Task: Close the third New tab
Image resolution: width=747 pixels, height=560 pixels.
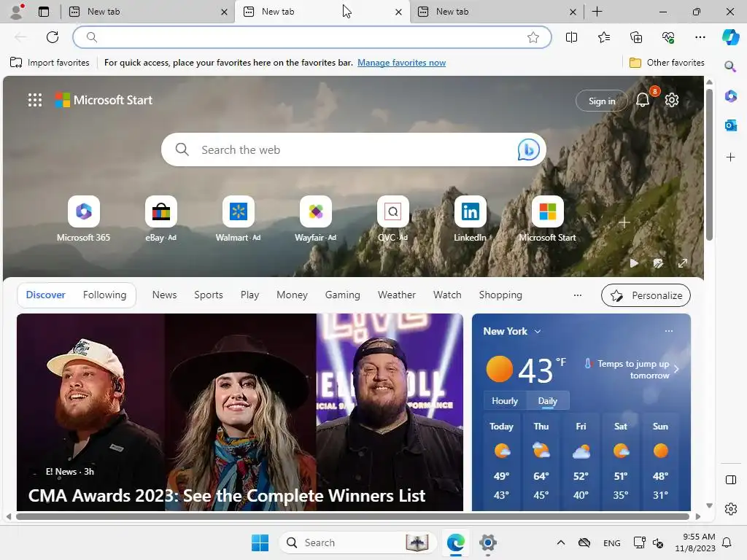Action: pos(573,12)
